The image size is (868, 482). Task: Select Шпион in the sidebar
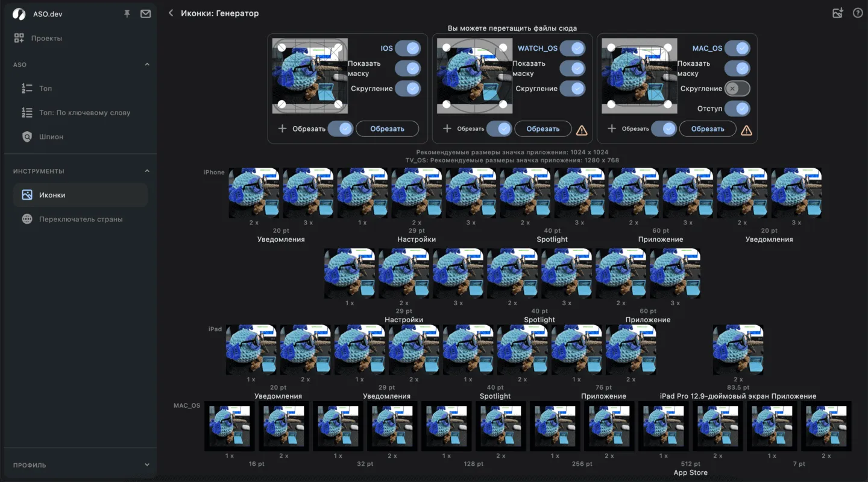coord(51,137)
